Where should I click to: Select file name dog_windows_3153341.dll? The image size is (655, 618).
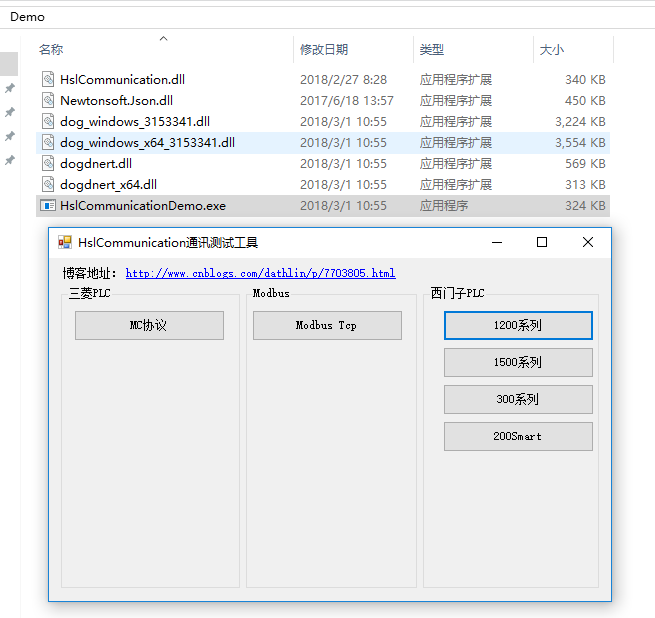135,122
